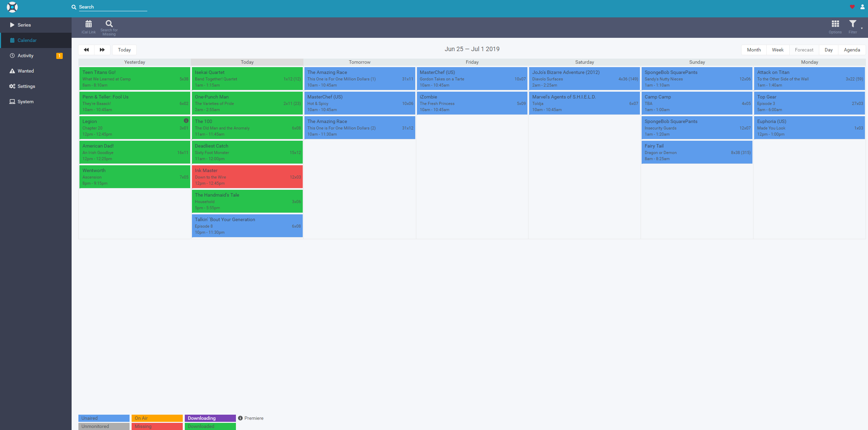The height and width of the screenshot is (430, 868).
Task: Open Isekai Quartet event
Action: 247,79
